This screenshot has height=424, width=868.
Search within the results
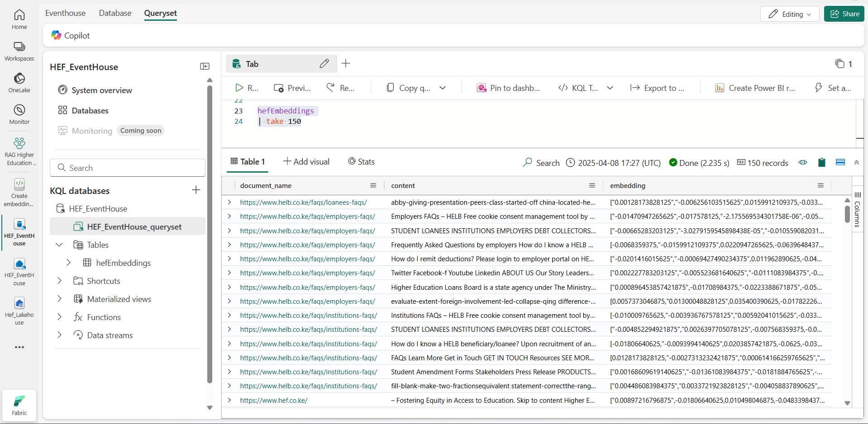point(541,163)
